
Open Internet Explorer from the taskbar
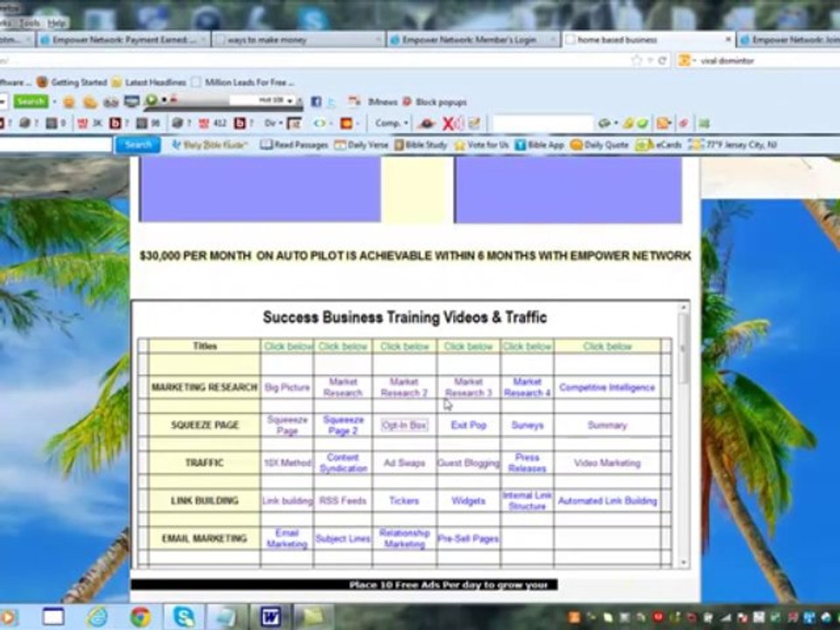pyautogui.click(x=97, y=617)
